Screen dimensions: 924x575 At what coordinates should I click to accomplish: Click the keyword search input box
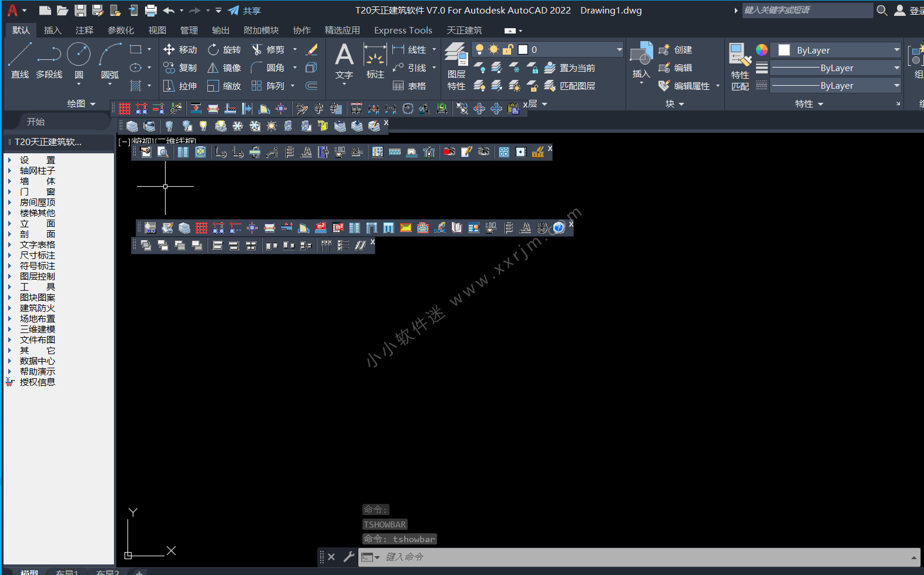[808, 10]
